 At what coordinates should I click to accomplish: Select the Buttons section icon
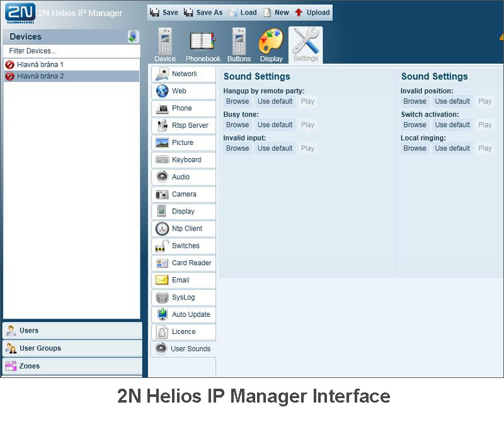click(239, 41)
